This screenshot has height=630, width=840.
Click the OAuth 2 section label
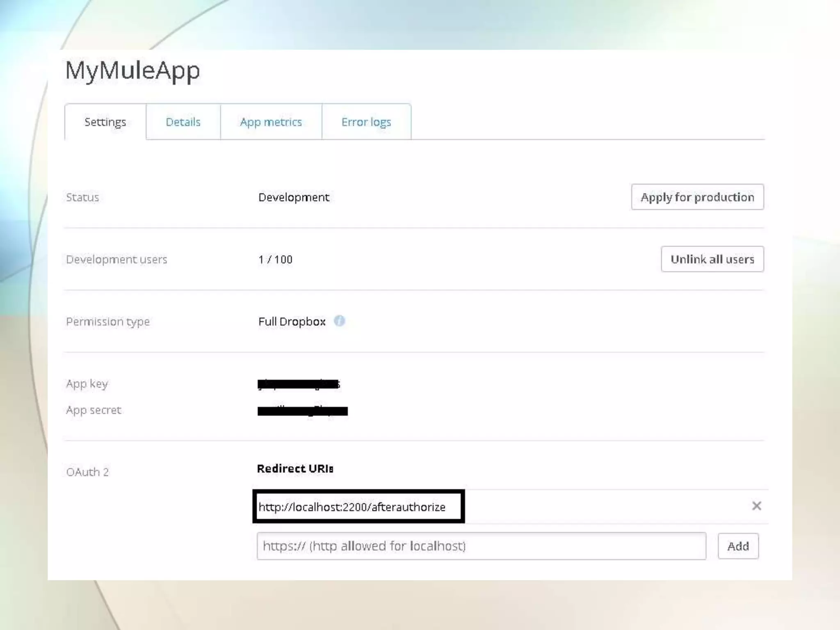[87, 472]
